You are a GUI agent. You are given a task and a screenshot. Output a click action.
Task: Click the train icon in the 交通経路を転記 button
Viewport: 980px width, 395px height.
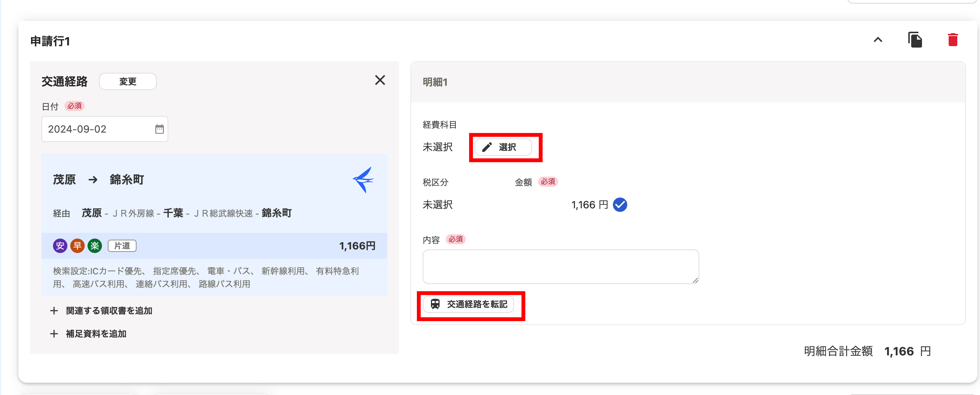435,305
